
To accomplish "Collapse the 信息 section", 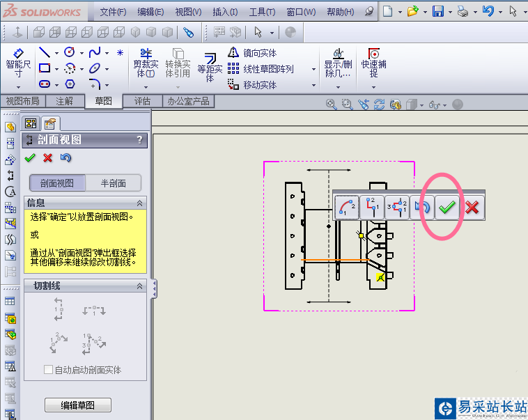I will coord(139,203).
